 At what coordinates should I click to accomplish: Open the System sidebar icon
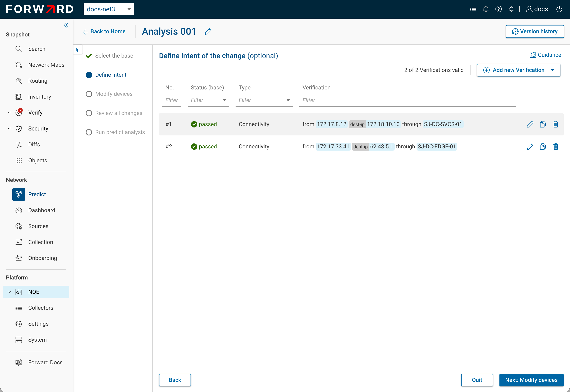pyautogui.click(x=19, y=340)
